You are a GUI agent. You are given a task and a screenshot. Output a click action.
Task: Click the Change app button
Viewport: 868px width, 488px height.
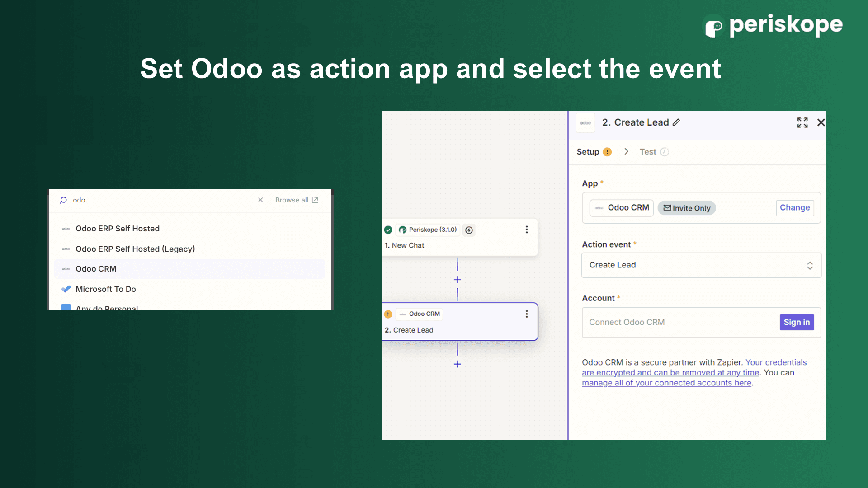794,208
